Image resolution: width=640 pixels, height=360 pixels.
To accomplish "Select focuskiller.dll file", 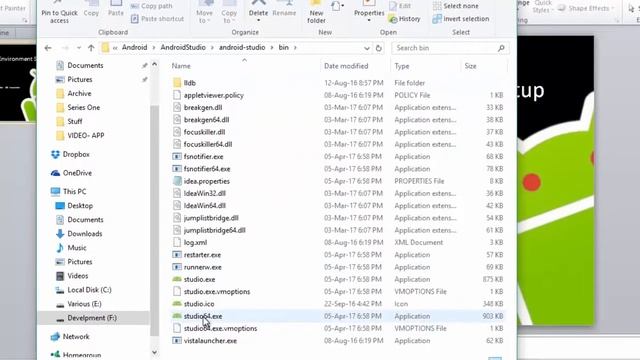I will pos(204,132).
